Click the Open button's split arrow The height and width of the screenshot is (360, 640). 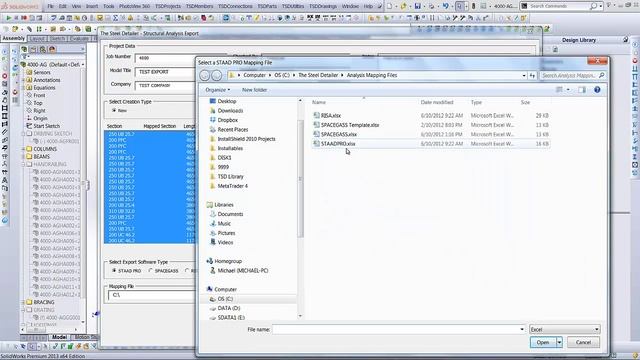click(559, 342)
